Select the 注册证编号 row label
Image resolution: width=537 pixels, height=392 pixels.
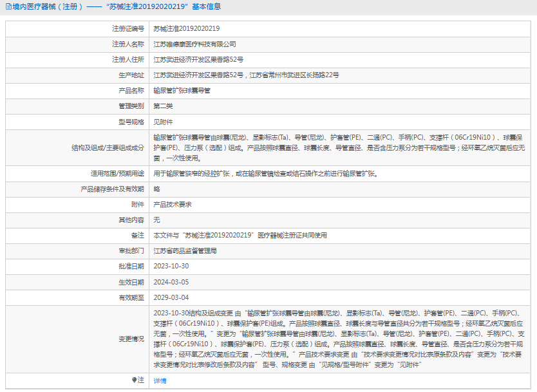point(128,29)
